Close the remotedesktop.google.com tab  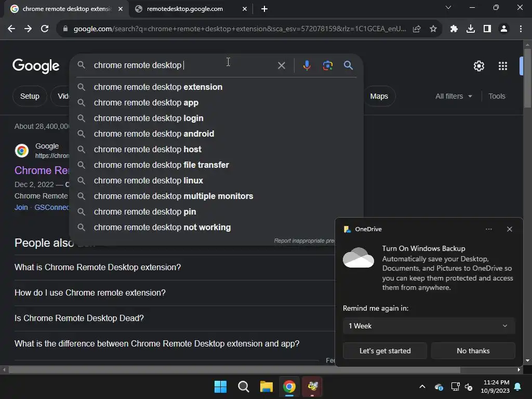[245, 9]
